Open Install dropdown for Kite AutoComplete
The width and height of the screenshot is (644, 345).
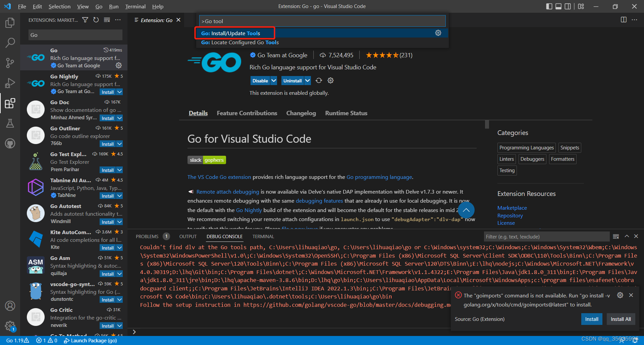pos(119,248)
